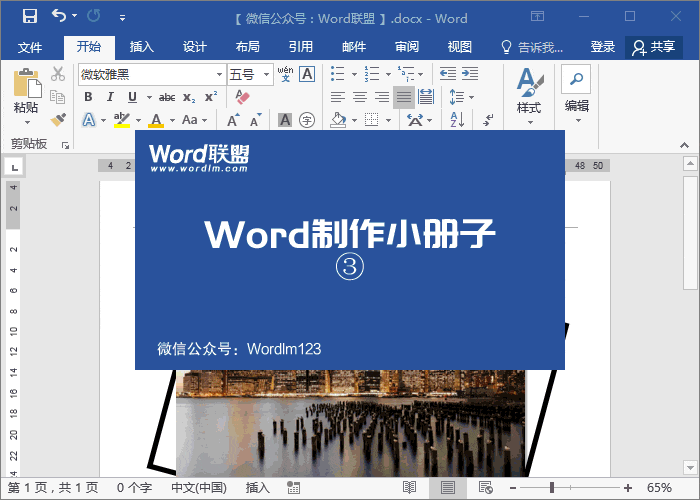Click the 粘贴 Paste clipboard icon

[x=27, y=83]
